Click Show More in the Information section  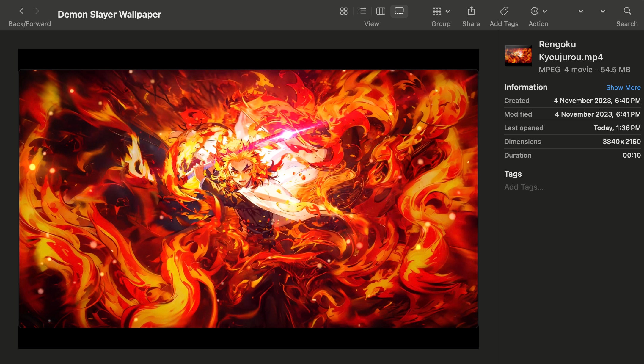[x=623, y=87]
